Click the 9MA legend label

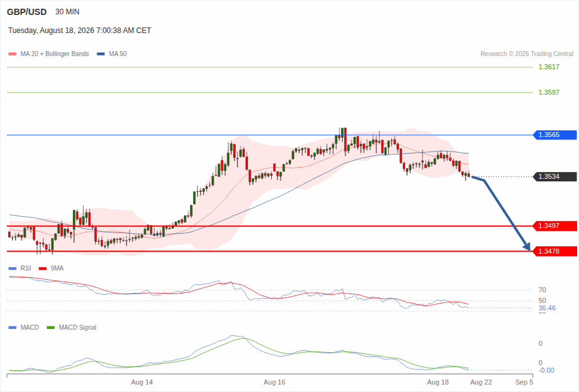[x=57, y=269]
